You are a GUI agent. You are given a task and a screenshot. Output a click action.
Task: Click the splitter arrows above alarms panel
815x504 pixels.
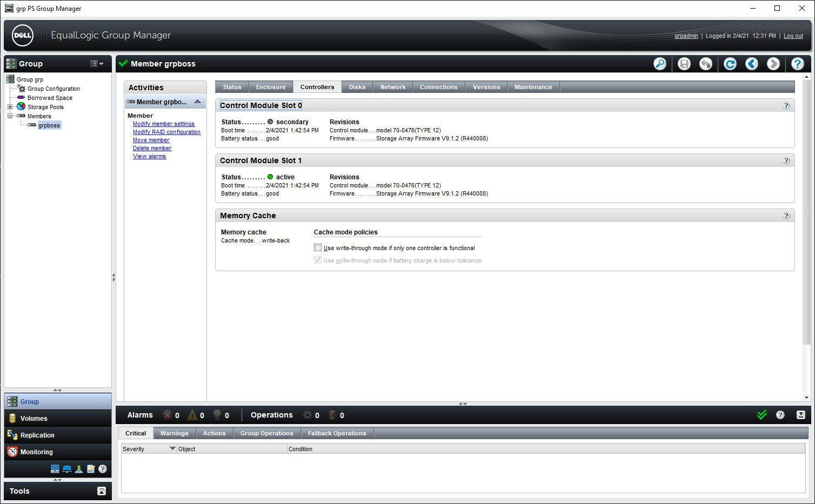[463, 404]
